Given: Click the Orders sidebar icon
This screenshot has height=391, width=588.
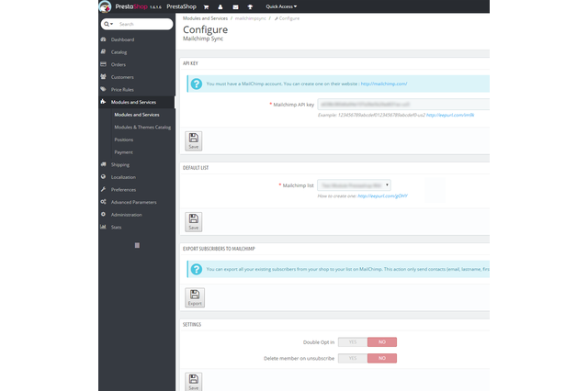Looking at the screenshot, I should tap(103, 64).
